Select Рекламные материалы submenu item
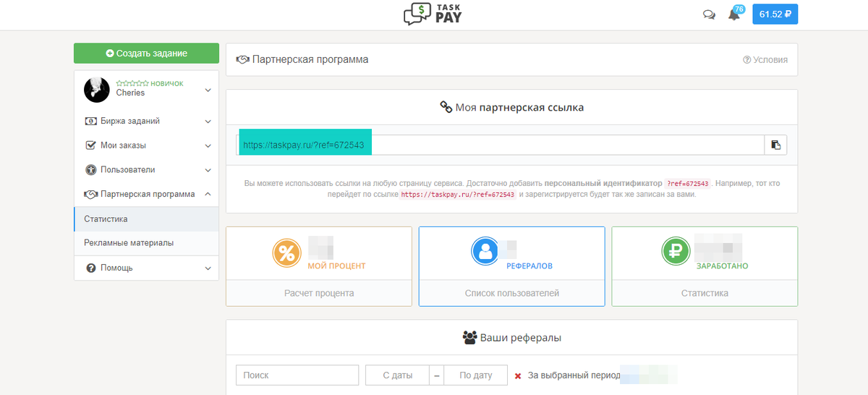 (x=146, y=243)
